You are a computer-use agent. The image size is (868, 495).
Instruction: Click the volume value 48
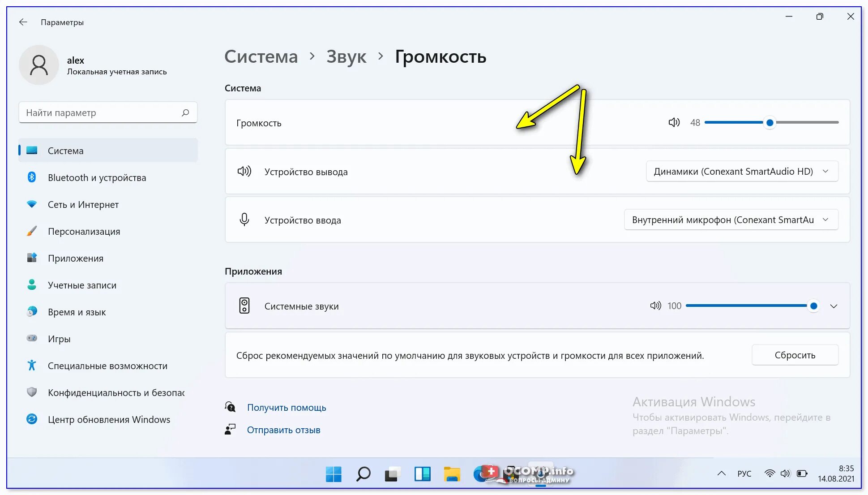695,122
